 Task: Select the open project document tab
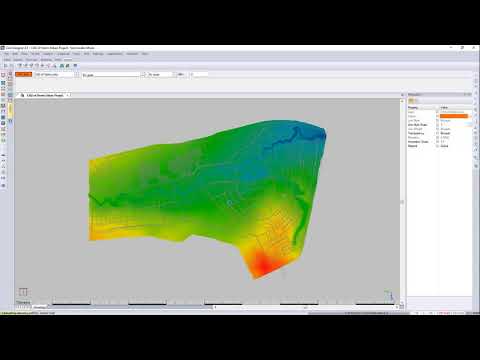45,95
